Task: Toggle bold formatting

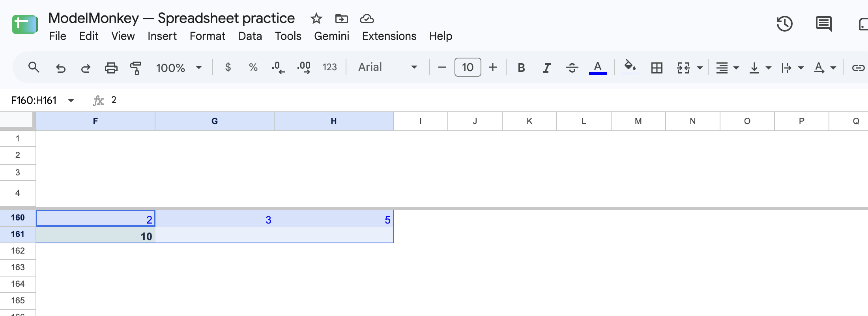Action: pos(521,68)
